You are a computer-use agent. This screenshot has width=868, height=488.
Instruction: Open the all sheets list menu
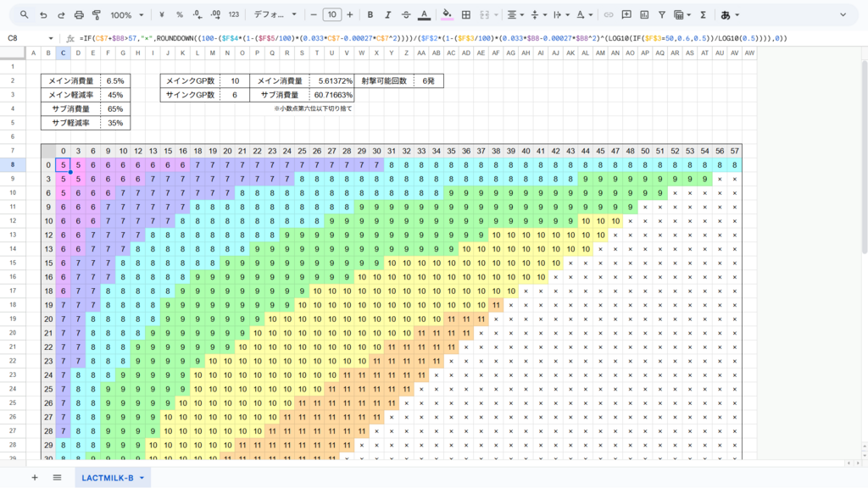point(57,478)
